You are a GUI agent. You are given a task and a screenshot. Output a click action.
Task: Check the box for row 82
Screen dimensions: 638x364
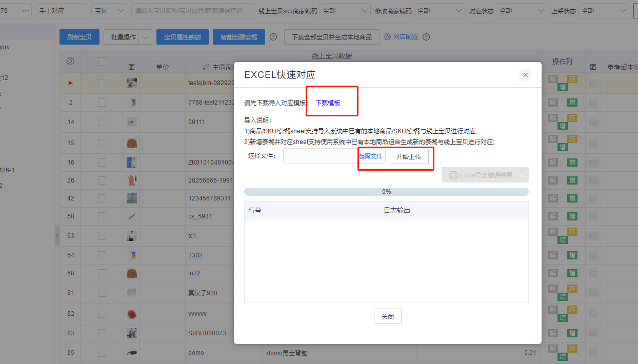[x=102, y=314]
